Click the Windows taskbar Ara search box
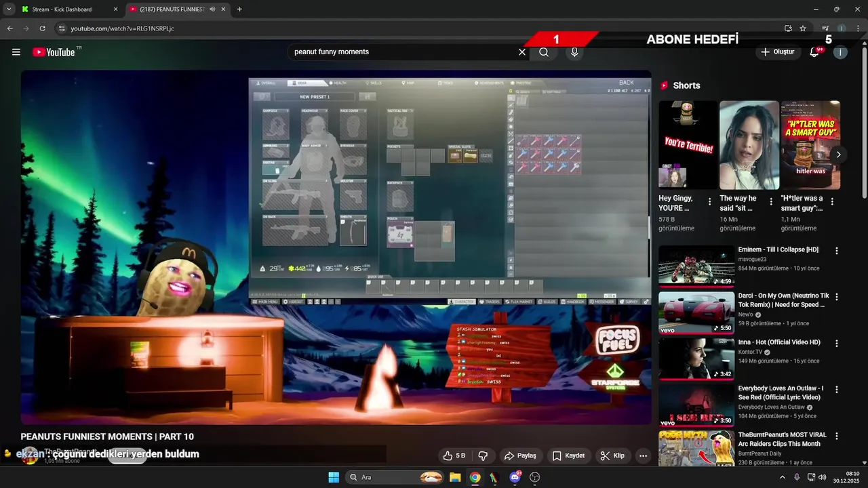Screen dimensions: 868x488 [x=394, y=477]
